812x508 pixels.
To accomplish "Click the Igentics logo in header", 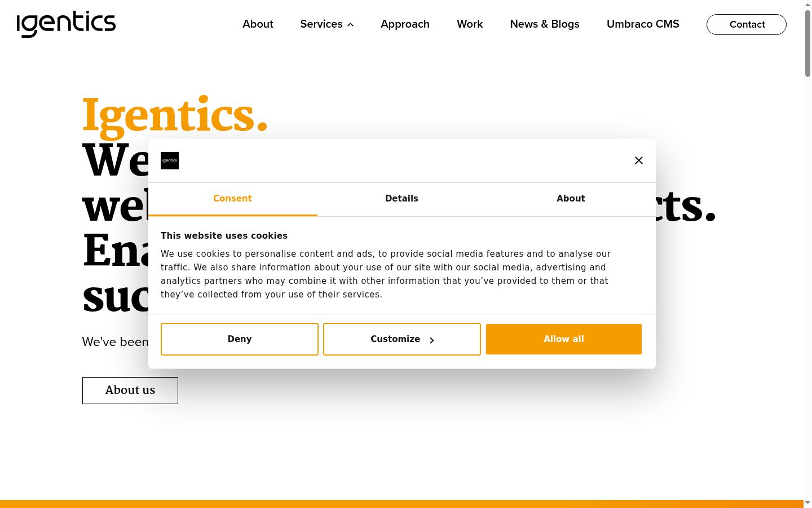I will (66, 24).
